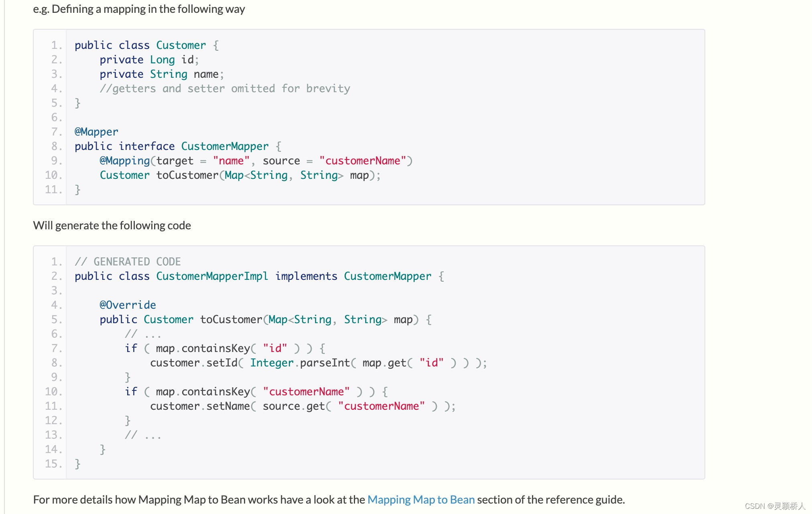Click 'public interface CustomerMapper' line
The width and height of the screenshot is (812, 514).
click(177, 146)
